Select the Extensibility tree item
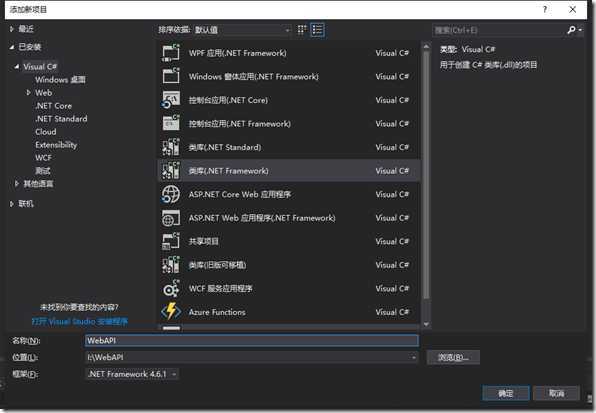596x413 pixels. (x=56, y=145)
